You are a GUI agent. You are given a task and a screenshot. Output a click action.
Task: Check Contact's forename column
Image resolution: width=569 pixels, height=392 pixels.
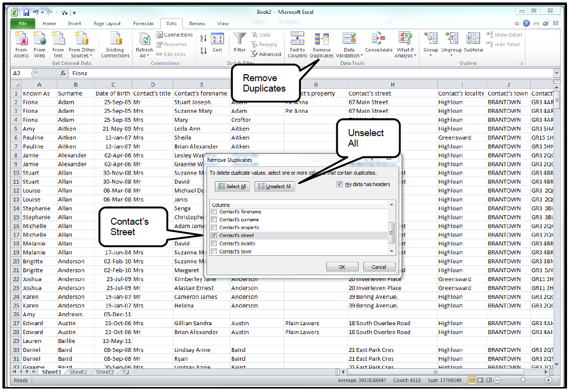[214, 211]
